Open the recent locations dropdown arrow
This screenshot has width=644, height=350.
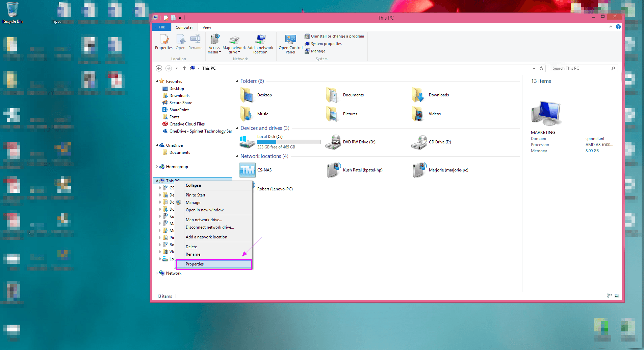(x=177, y=68)
